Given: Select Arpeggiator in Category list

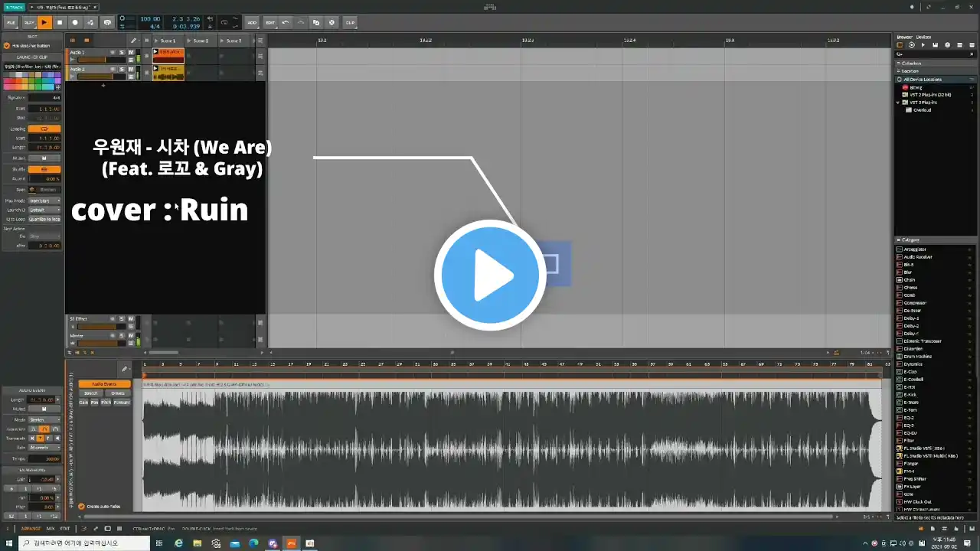Looking at the screenshot, I should 915,249.
